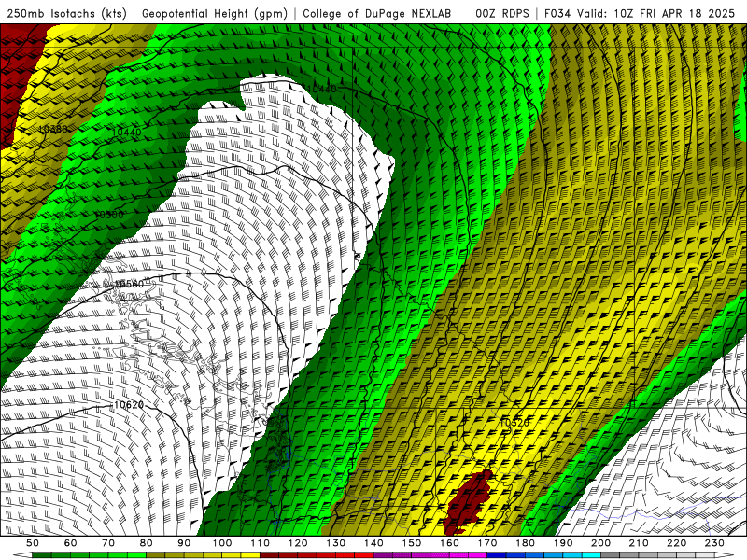Click the 10620 height contour label
Viewport: 747px width, 560px height.
[129, 405]
